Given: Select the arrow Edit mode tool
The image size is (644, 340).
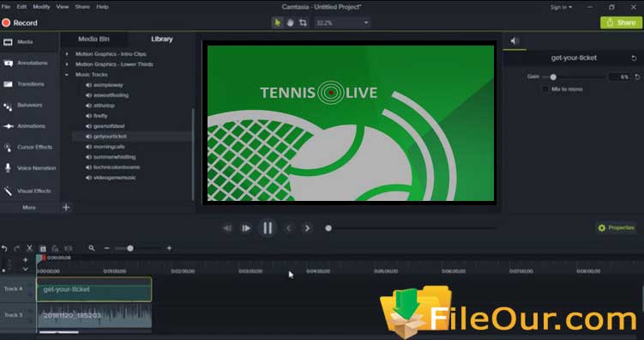Looking at the screenshot, I should coord(278,23).
